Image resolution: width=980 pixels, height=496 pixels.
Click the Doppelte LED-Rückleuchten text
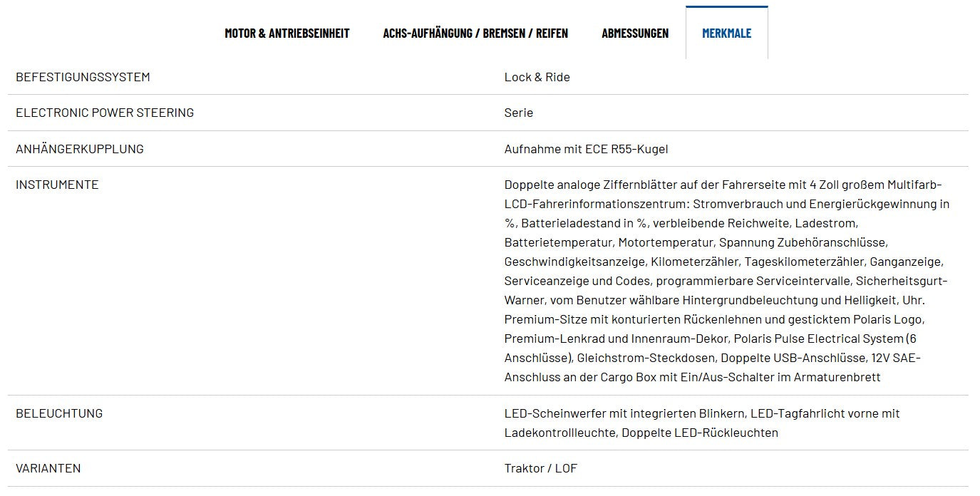coord(700,433)
